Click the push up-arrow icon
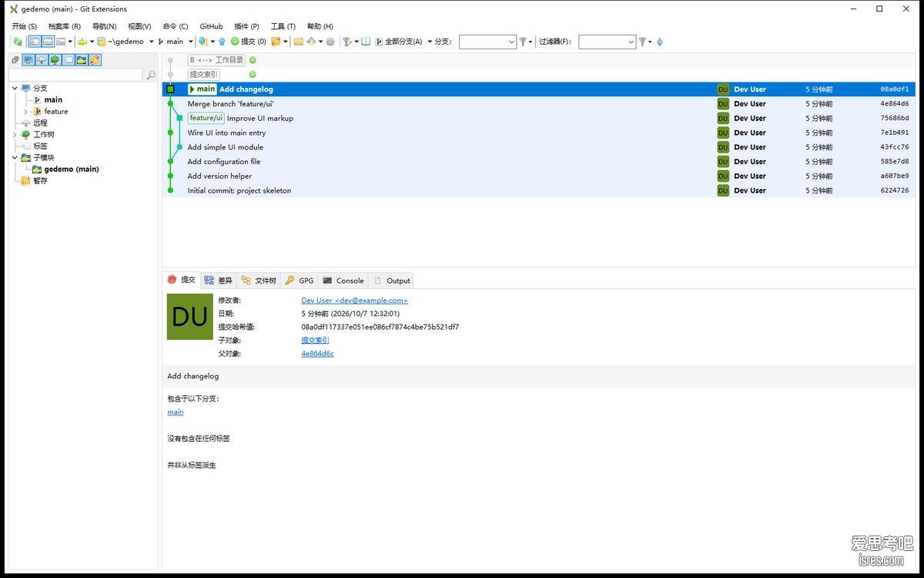The width and height of the screenshot is (924, 578). (223, 42)
